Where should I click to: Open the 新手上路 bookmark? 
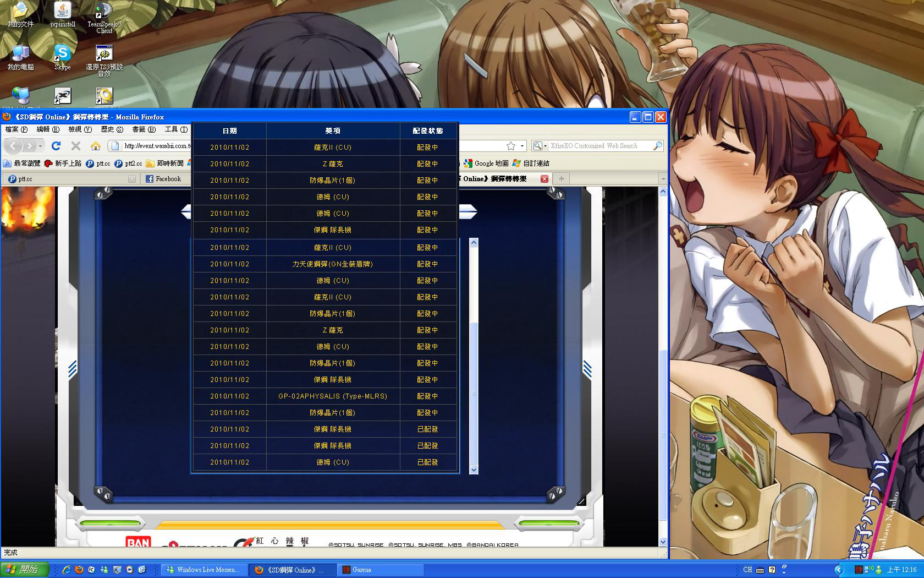click(x=63, y=163)
